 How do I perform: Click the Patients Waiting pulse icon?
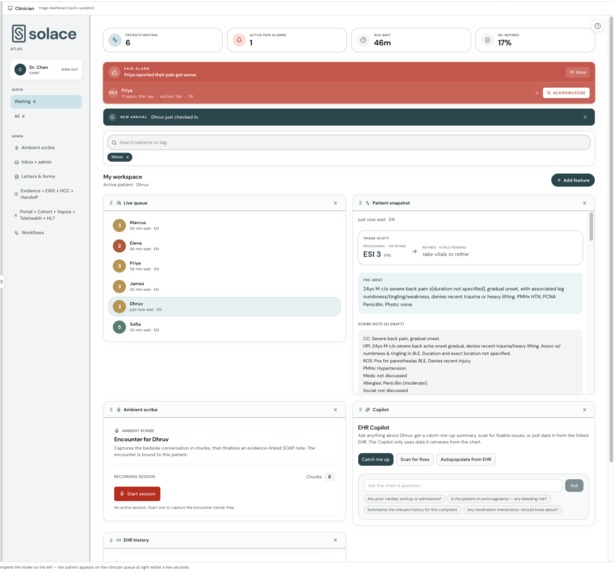(115, 40)
